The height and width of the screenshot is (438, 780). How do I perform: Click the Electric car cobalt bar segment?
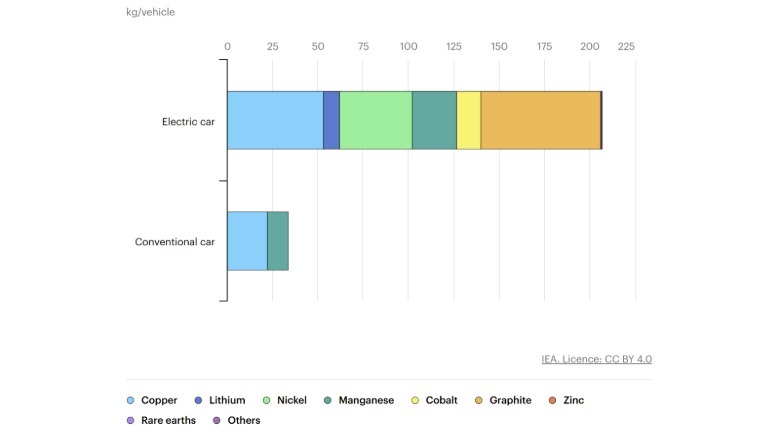pos(468,120)
